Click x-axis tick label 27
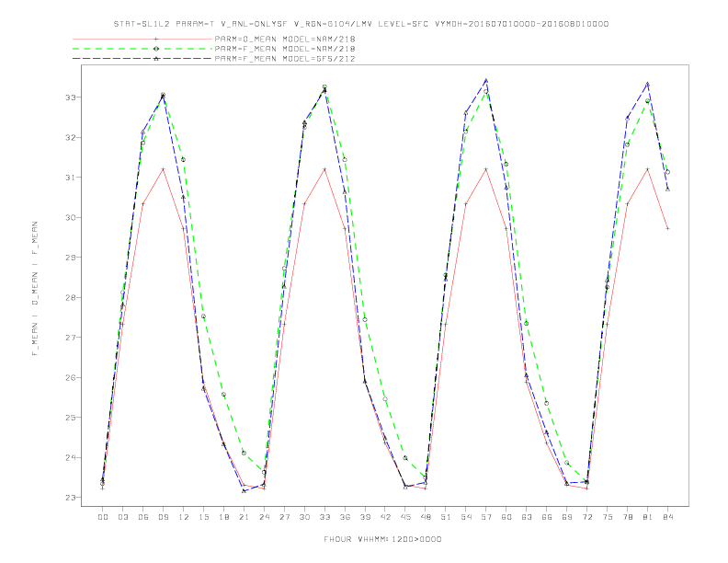The image size is (728, 563). tap(284, 517)
